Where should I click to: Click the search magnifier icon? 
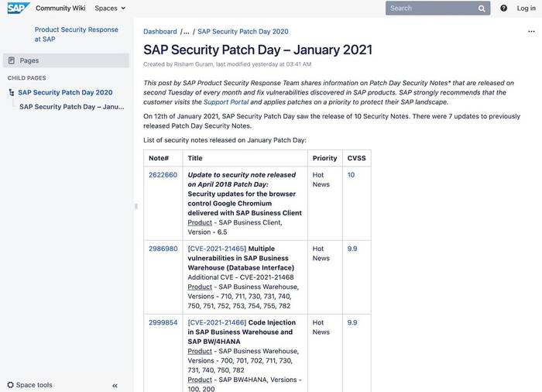[482, 9]
